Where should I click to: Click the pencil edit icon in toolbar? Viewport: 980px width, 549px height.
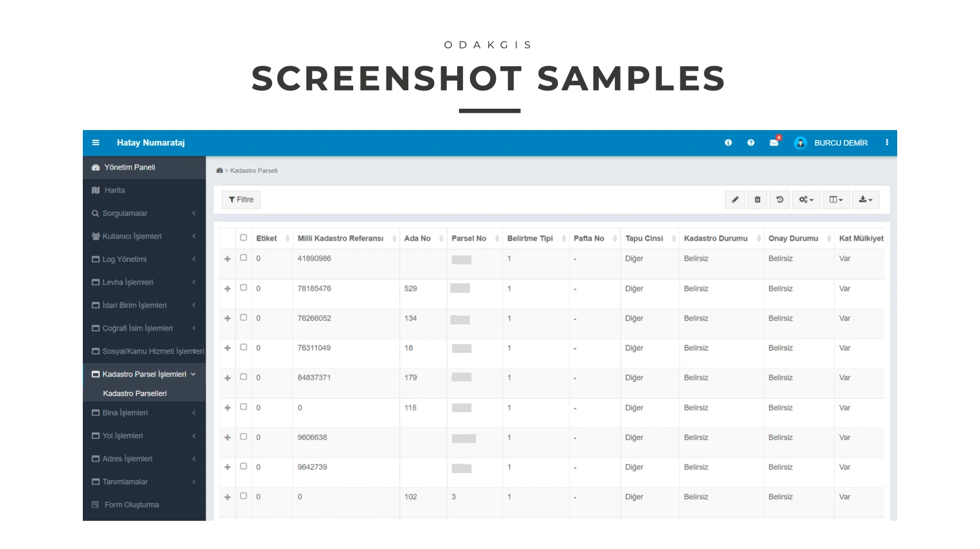(735, 200)
